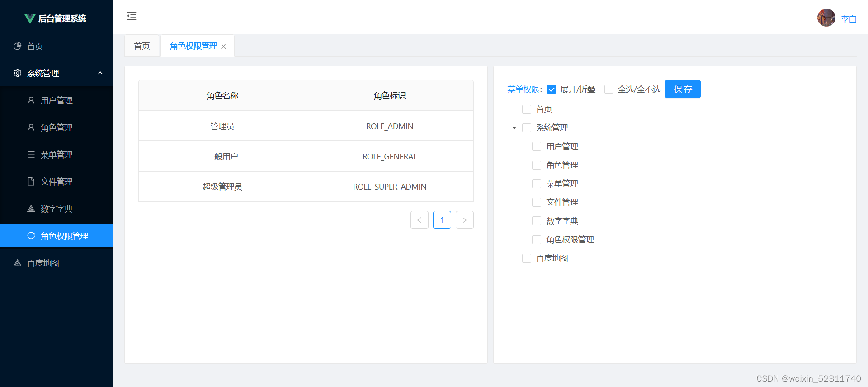Select the 管理员 role row
The image size is (868, 387).
click(x=306, y=126)
